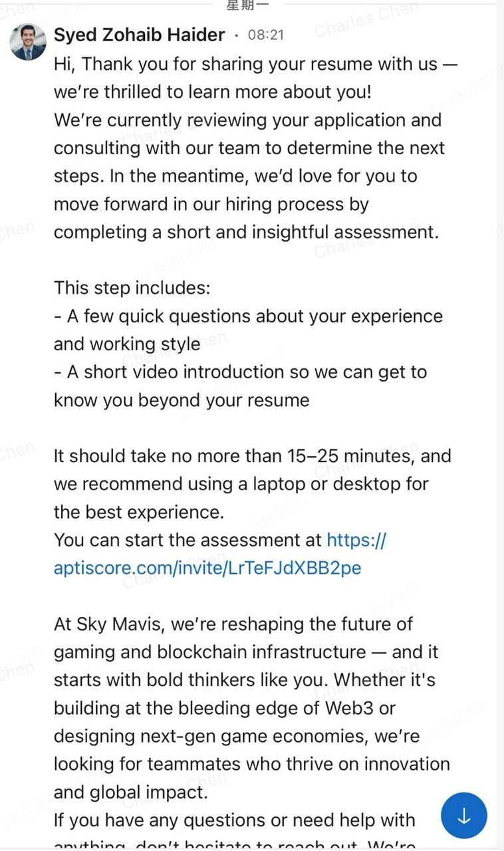Click the "This step includes:" line

pos(132,288)
